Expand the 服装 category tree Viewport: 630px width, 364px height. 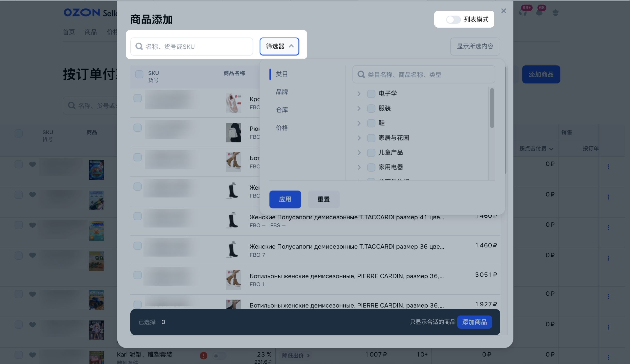[359, 108]
